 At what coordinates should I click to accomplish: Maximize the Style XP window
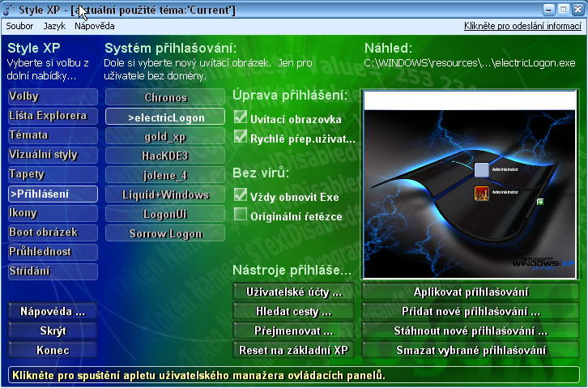pos(563,10)
